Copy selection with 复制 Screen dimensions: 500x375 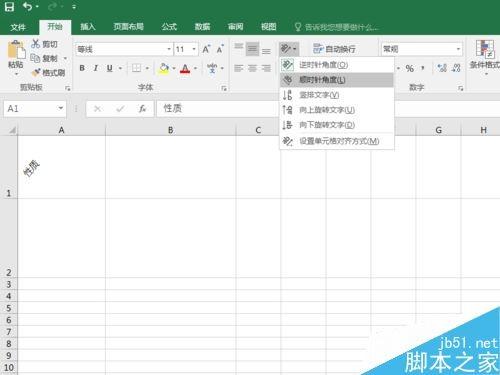click(x=45, y=58)
